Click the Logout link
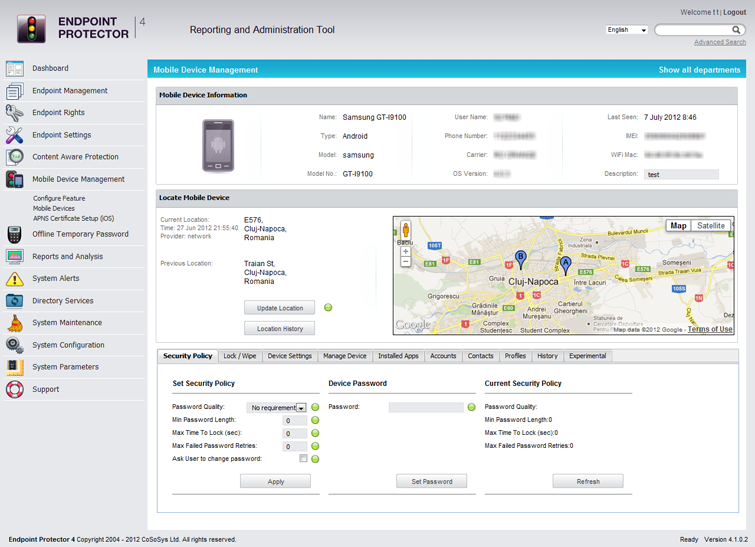 734,13
